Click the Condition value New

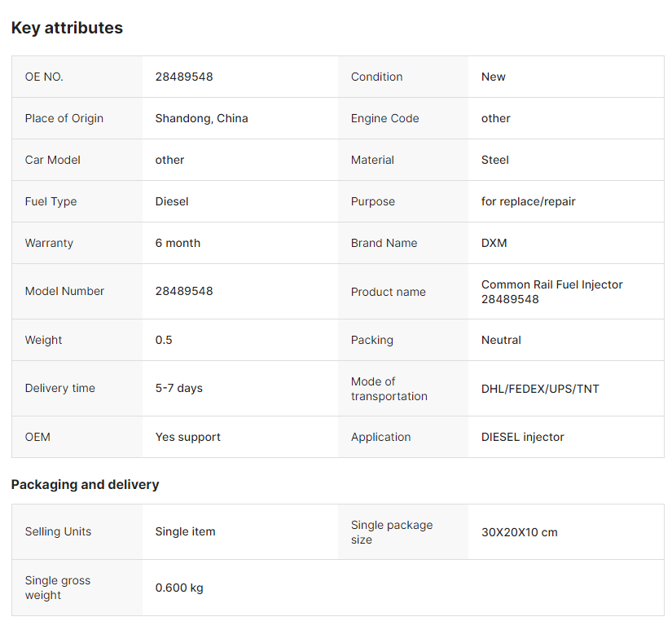pos(494,77)
